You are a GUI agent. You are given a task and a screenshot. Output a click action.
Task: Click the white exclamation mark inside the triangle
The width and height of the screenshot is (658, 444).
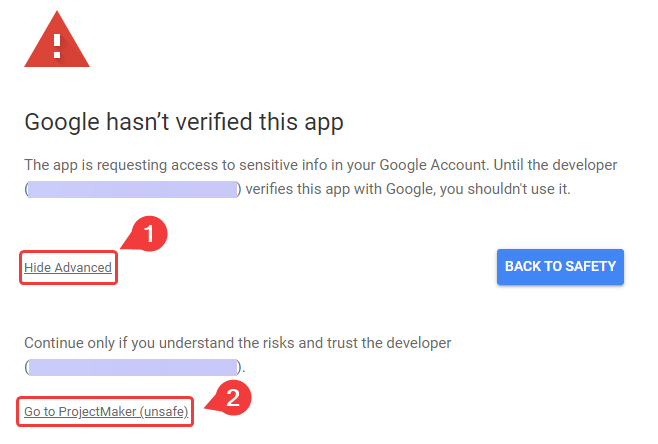coord(58,45)
